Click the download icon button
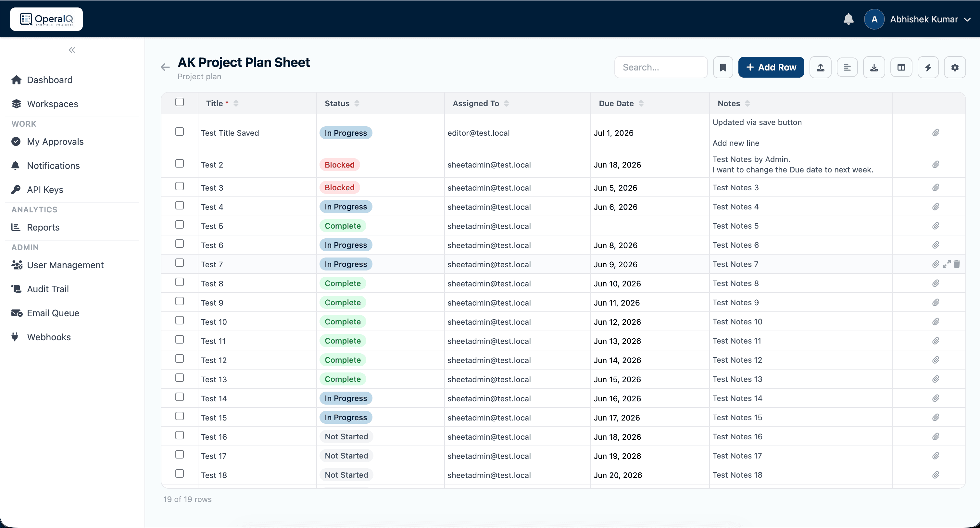The height and width of the screenshot is (528, 980). pyautogui.click(x=874, y=67)
